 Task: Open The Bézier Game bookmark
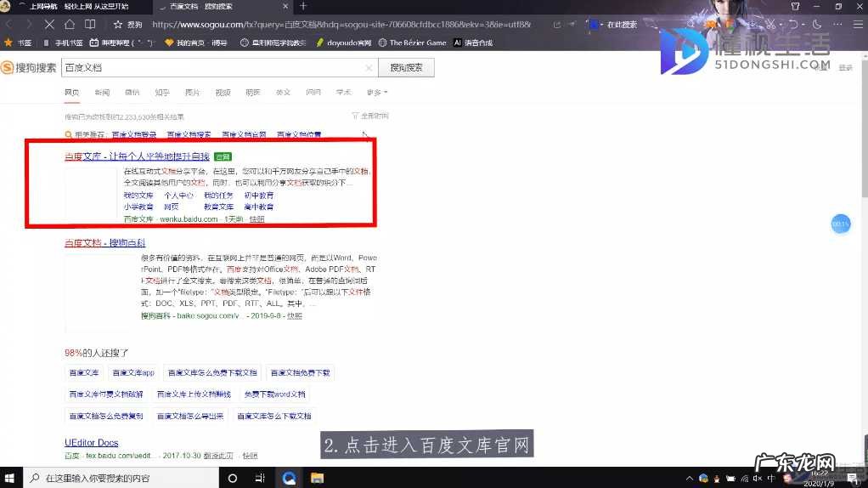[413, 43]
